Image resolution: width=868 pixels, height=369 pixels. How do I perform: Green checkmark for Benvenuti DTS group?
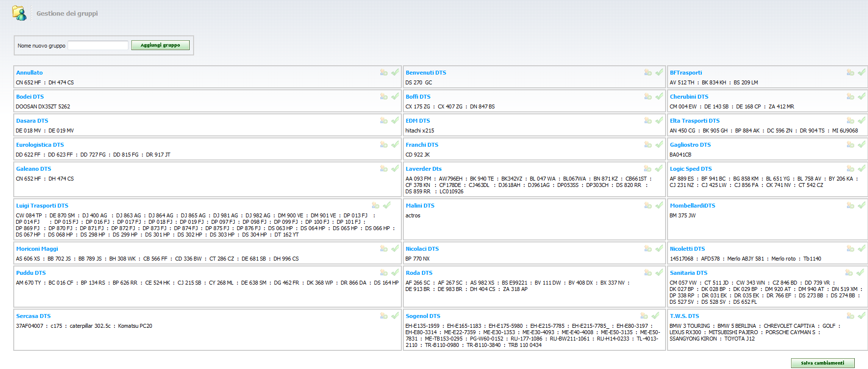pos(659,72)
